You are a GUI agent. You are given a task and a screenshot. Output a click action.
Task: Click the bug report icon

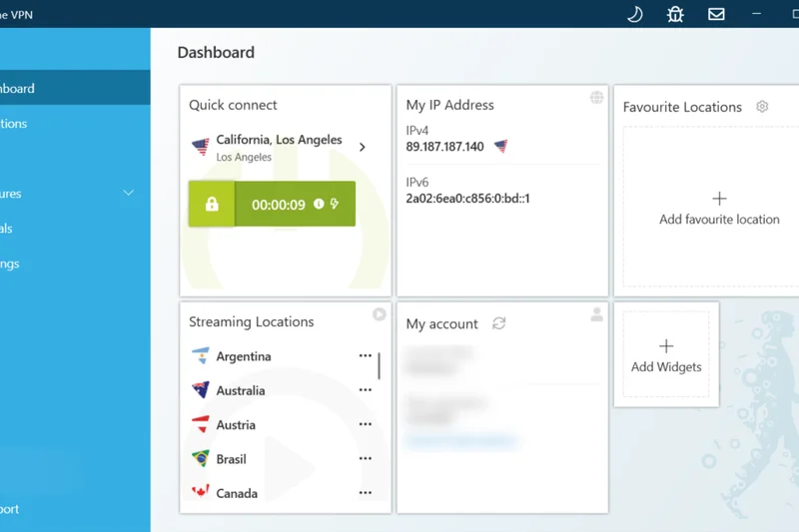[x=675, y=14]
